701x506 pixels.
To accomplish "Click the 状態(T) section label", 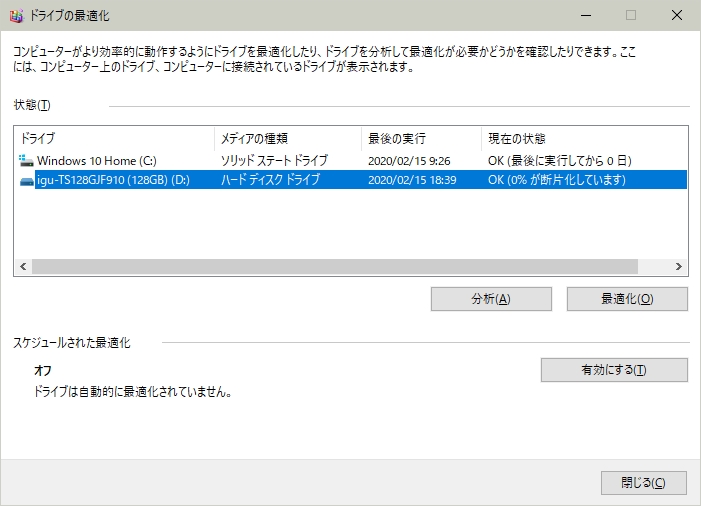I will [x=32, y=105].
